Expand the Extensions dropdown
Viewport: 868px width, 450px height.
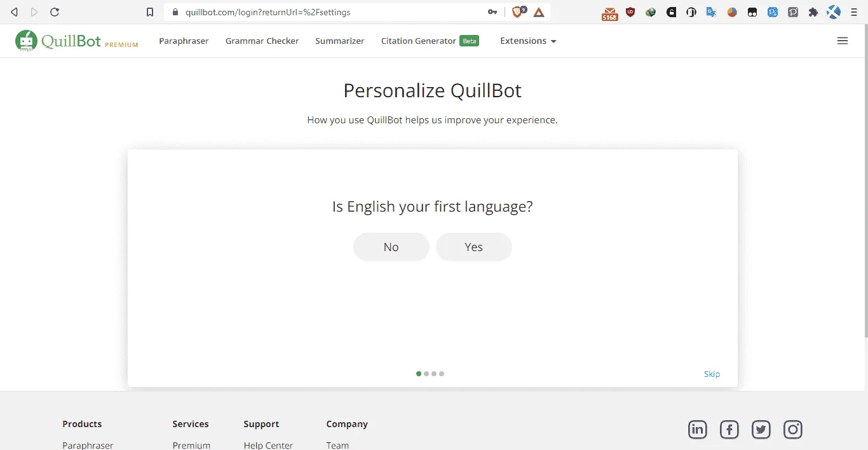coord(528,41)
